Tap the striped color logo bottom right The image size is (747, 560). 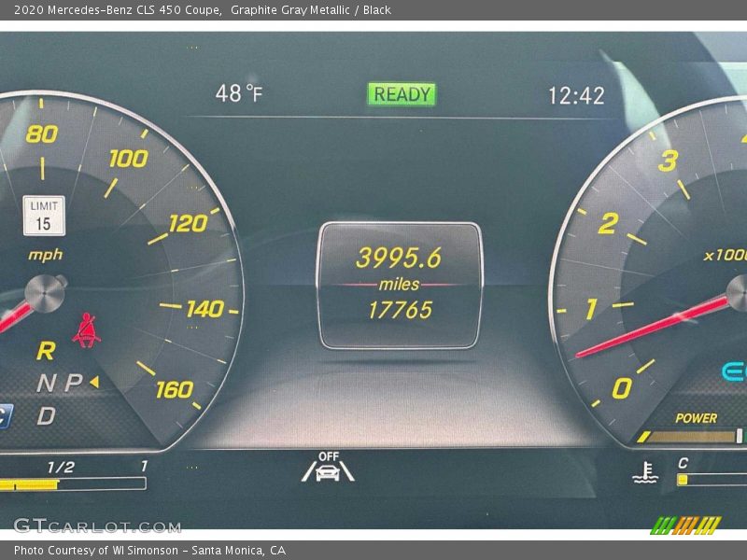[685, 525]
